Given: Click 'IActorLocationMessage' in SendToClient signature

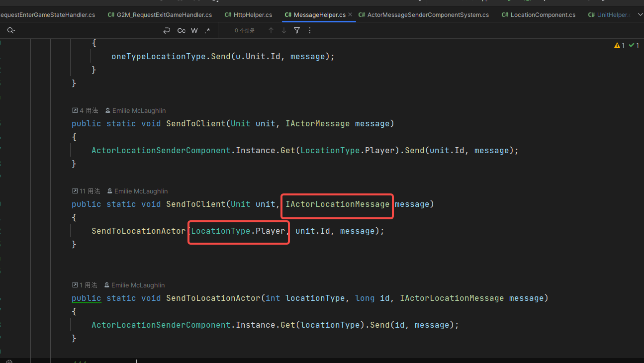Looking at the screenshot, I should [338, 204].
